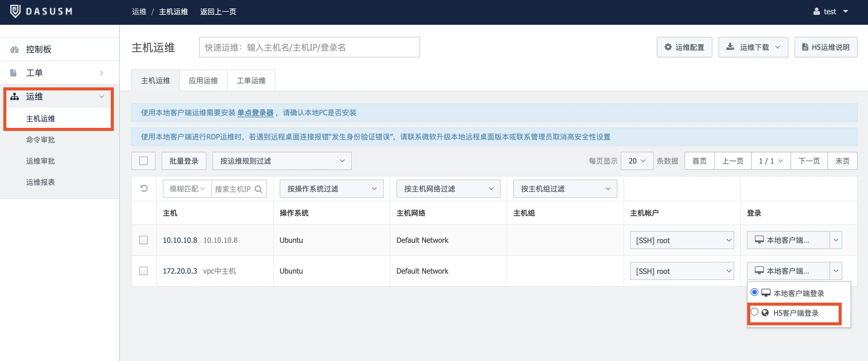Check the box for host 10.10.10.8
Image resolution: width=868 pixels, height=361 pixels.
coord(143,240)
